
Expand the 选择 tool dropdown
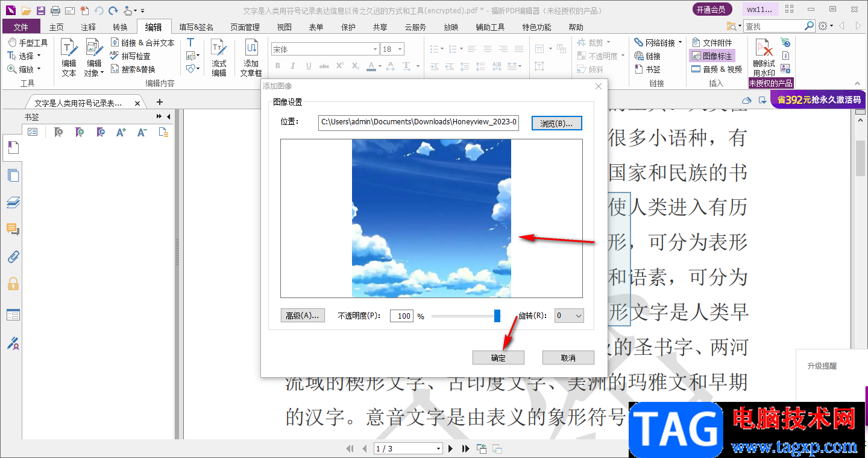pyautogui.click(x=39, y=56)
